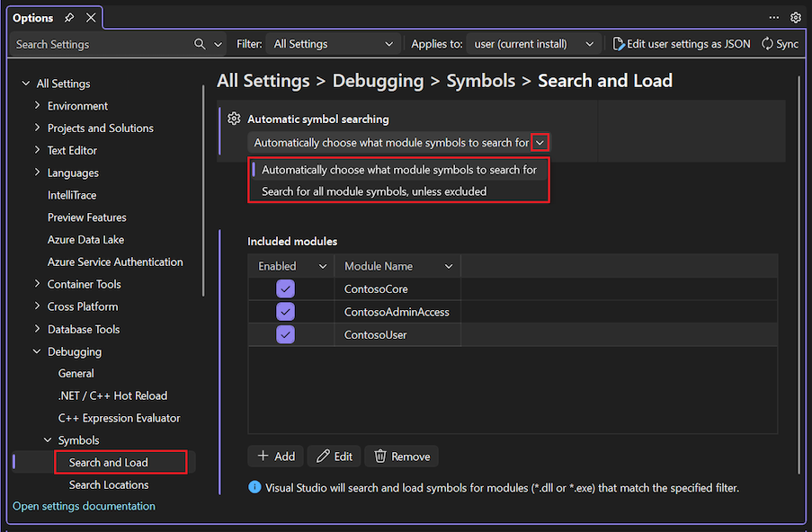Toggle the ContosoUser enabled checkbox
Image resolution: width=812 pixels, height=532 pixels.
[285, 334]
